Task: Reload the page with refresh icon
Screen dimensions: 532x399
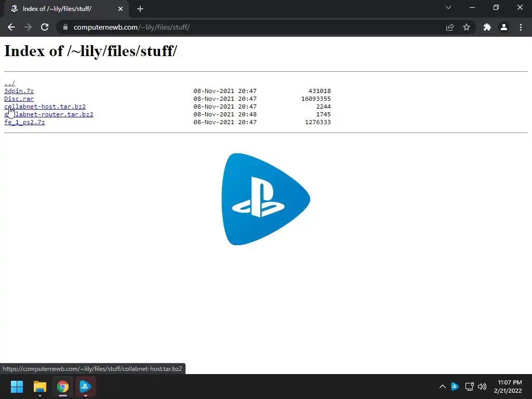Action: tap(45, 27)
